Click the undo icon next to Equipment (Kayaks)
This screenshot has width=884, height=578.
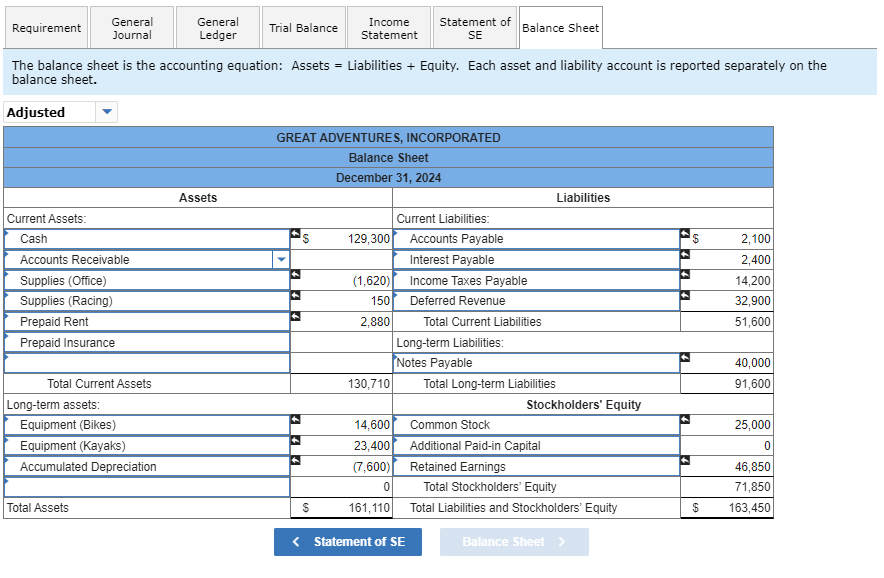click(294, 439)
